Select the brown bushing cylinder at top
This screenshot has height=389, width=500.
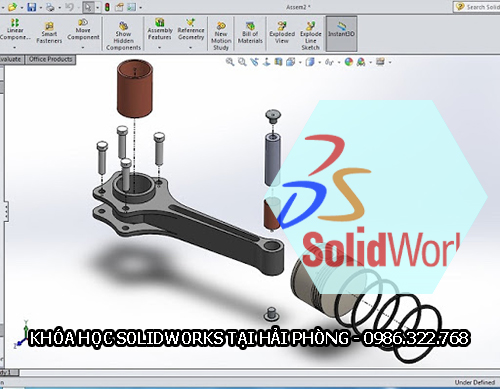click(x=135, y=89)
